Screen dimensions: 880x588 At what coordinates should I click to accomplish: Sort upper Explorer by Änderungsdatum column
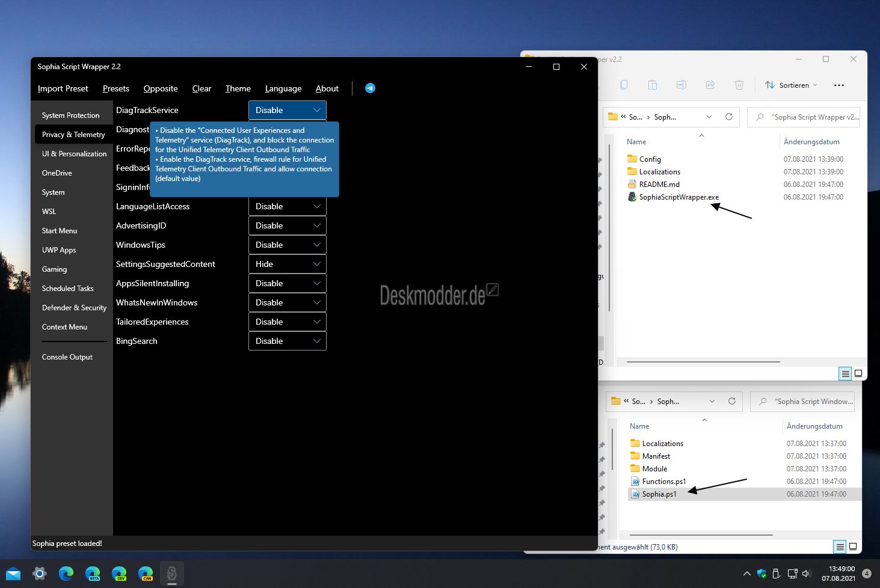coord(811,142)
